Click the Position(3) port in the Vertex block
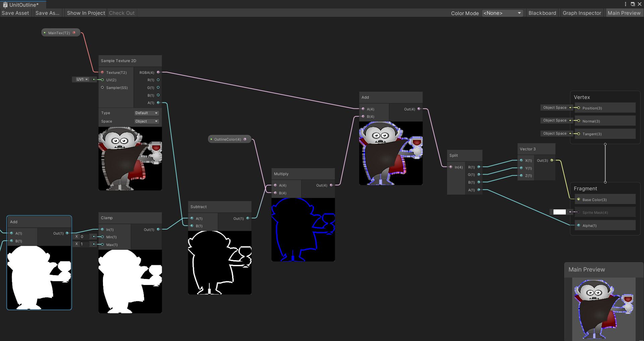 tap(578, 108)
